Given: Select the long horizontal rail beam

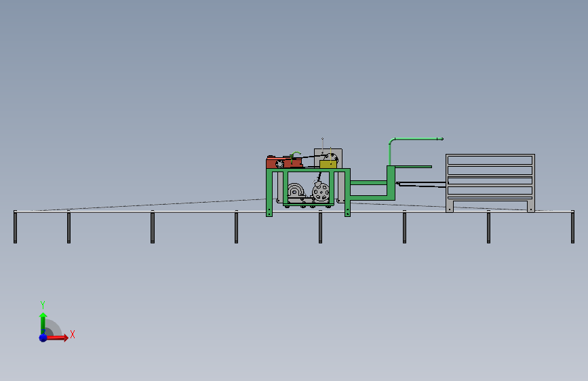Looking at the screenshot, I should (294, 212).
